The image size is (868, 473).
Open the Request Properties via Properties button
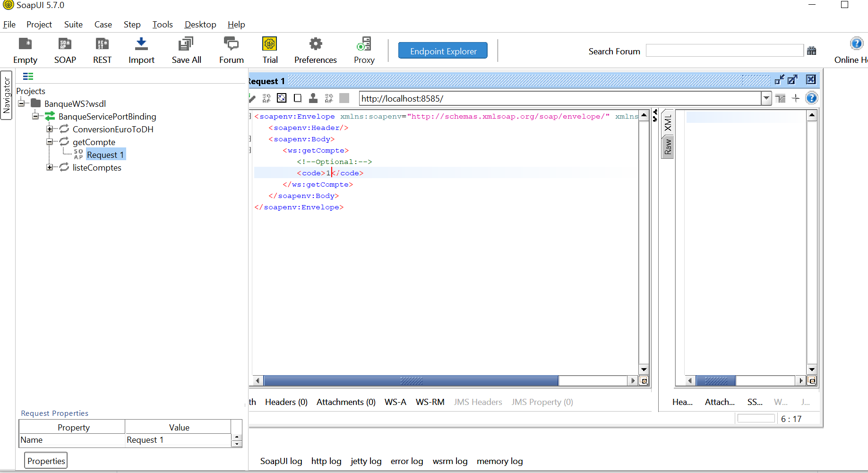[45, 460]
